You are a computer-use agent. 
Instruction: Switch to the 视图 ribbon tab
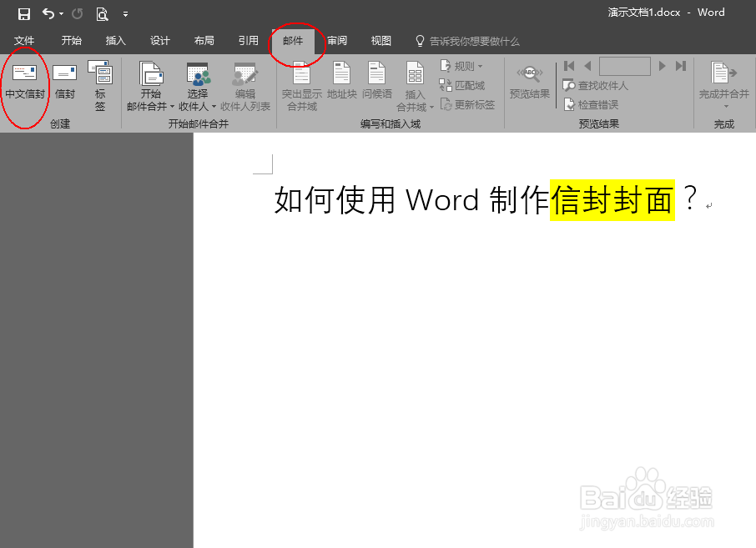pyautogui.click(x=381, y=41)
